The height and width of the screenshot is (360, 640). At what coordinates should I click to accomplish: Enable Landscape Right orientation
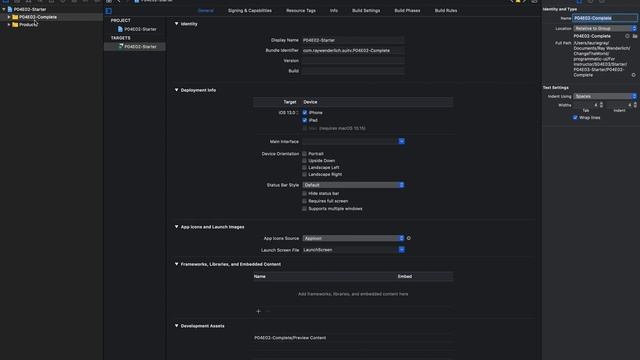tap(304, 175)
